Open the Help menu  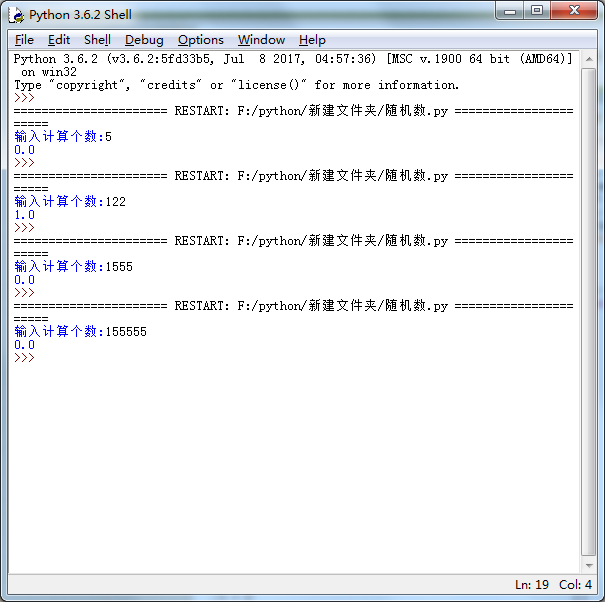click(x=312, y=40)
